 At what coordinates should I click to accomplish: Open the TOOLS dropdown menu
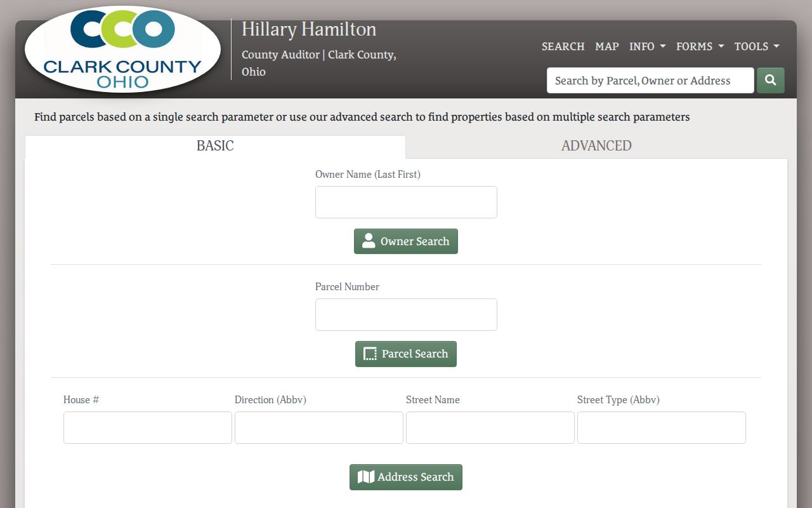tap(757, 46)
